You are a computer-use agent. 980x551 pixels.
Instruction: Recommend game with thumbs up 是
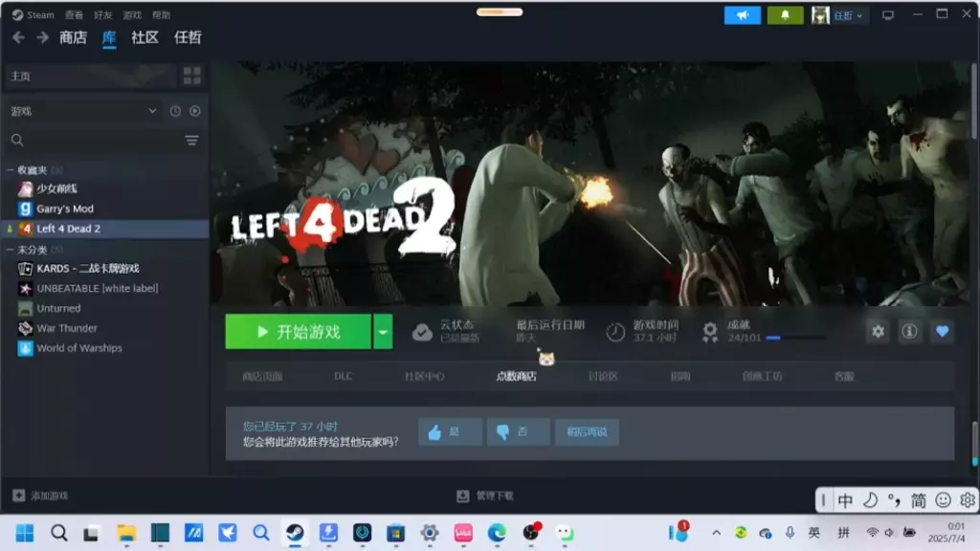(x=450, y=431)
